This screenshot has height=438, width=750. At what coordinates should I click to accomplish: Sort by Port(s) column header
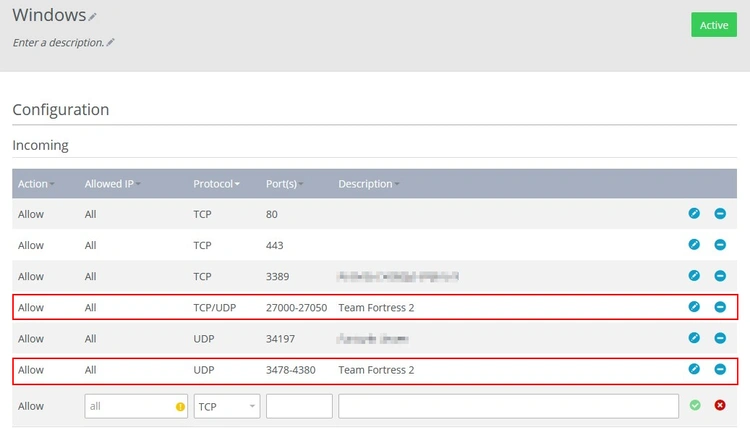click(285, 184)
